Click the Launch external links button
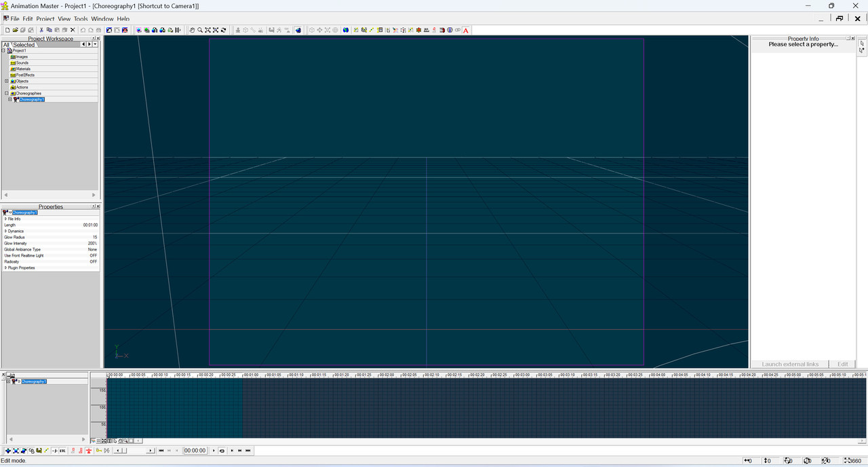Screen dimensions: 868x467 [x=790, y=364]
